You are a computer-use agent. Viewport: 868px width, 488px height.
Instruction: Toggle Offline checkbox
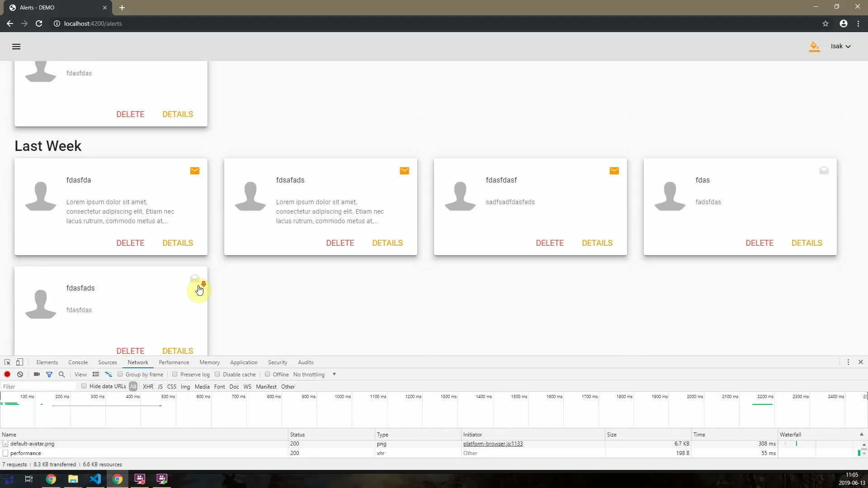(268, 374)
